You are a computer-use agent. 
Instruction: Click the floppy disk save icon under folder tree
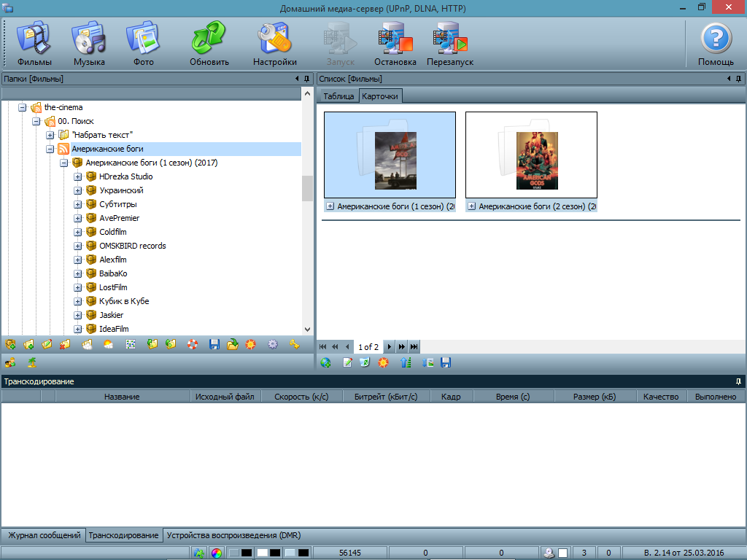(x=214, y=344)
